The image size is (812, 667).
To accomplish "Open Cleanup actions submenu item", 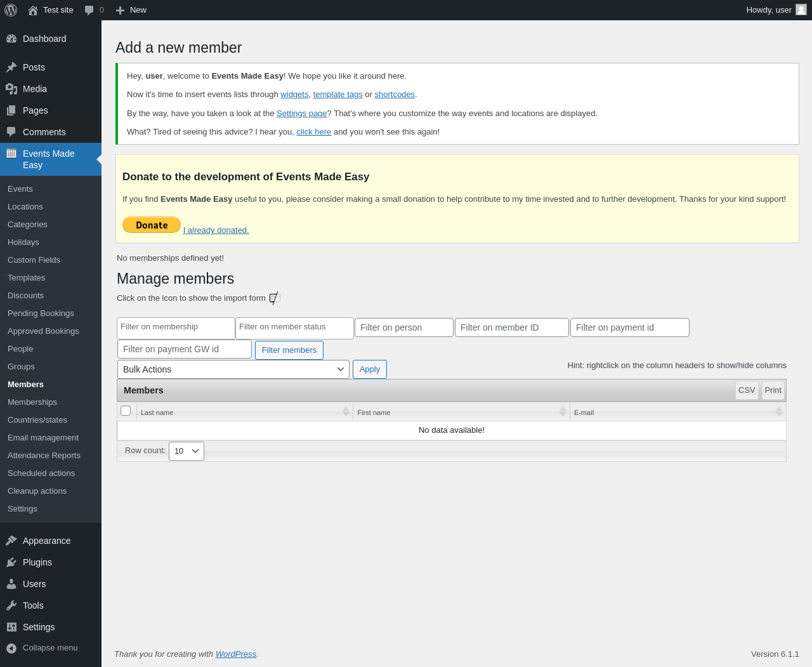I will pyautogui.click(x=37, y=491).
